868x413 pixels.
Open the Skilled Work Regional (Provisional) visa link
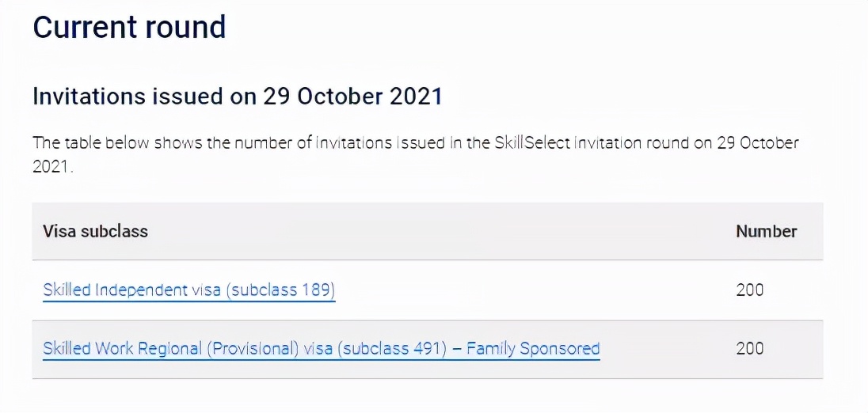click(x=321, y=348)
